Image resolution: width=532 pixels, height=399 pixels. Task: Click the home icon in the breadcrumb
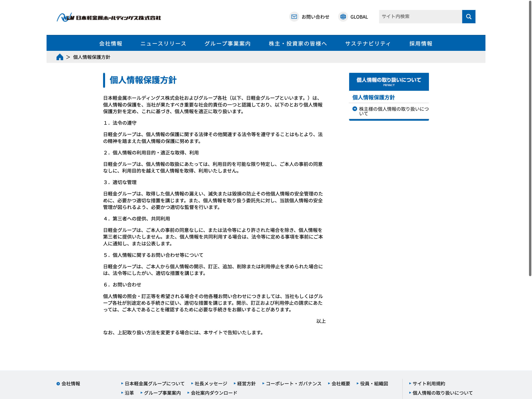pos(60,57)
